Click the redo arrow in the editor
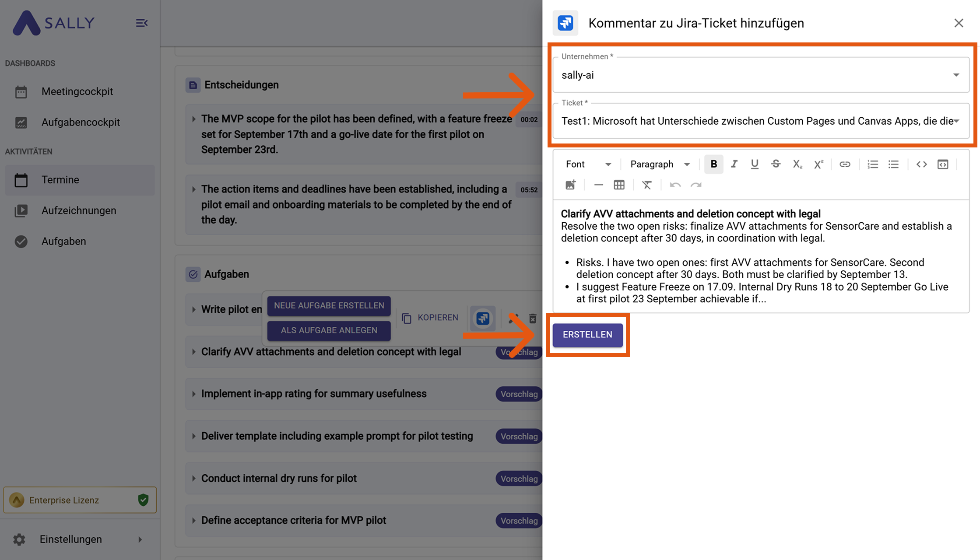This screenshot has width=980, height=560. [x=696, y=185]
